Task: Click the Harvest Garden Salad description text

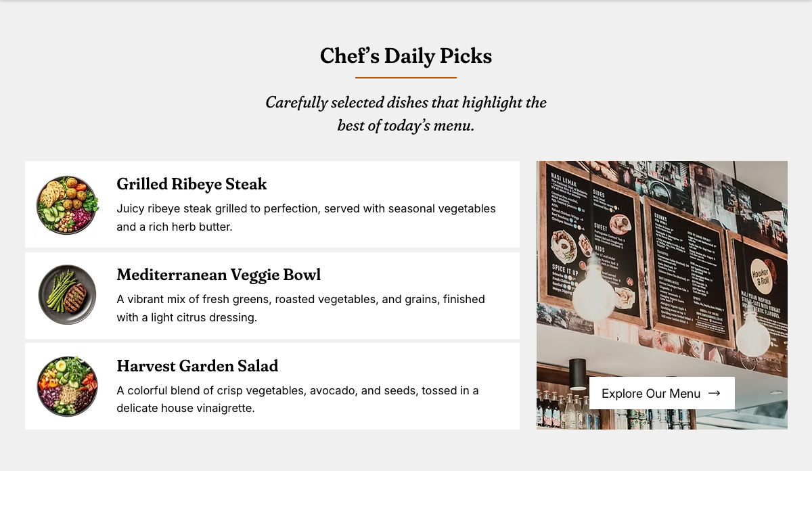Action: tap(298, 399)
